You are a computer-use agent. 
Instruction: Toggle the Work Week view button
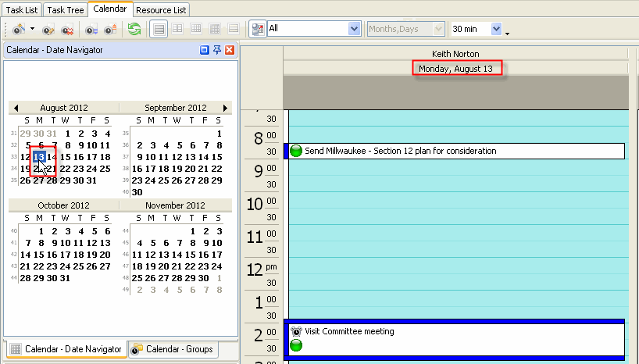(x=177, y=29)
